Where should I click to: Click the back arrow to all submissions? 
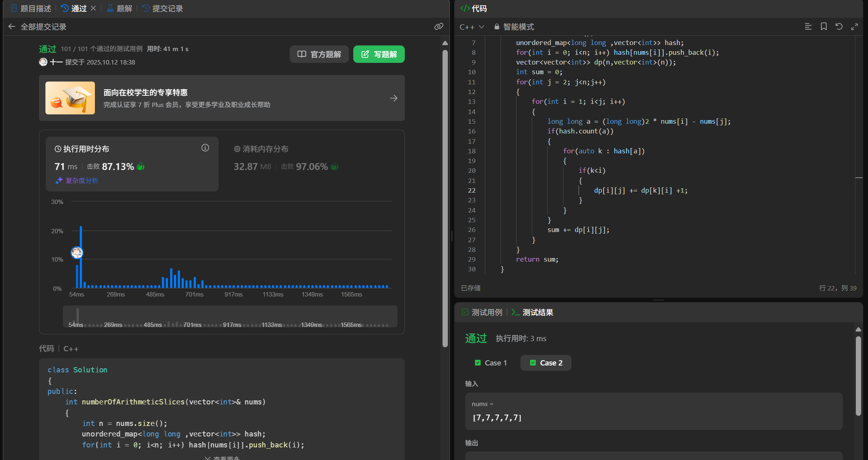[12, 27]
